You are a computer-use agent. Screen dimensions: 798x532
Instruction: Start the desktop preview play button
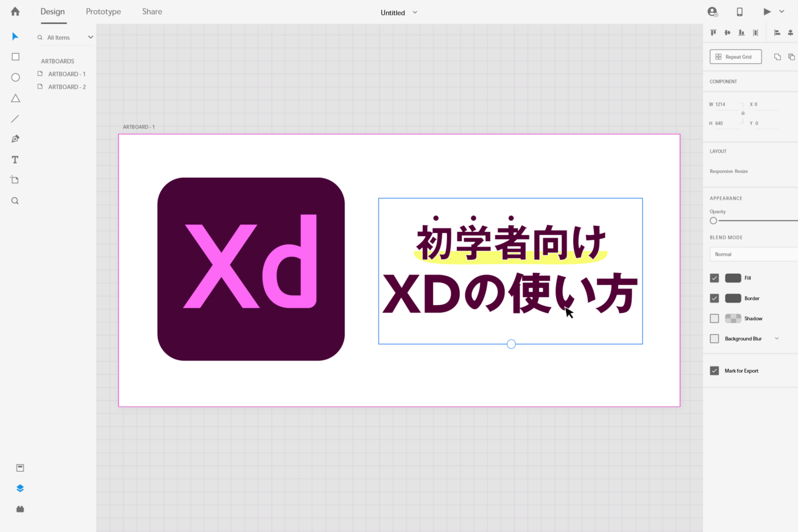click(x=767, y=12)
